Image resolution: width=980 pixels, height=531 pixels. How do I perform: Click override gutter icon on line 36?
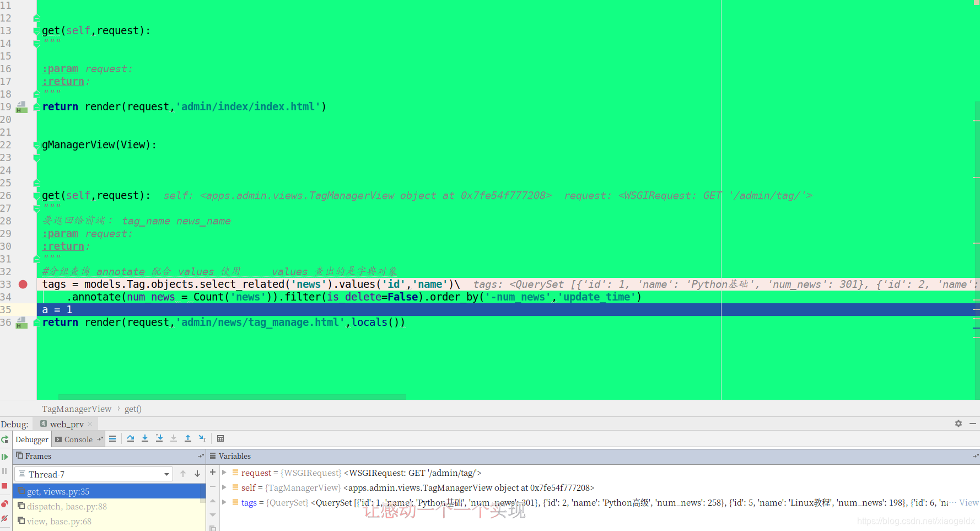21,322
